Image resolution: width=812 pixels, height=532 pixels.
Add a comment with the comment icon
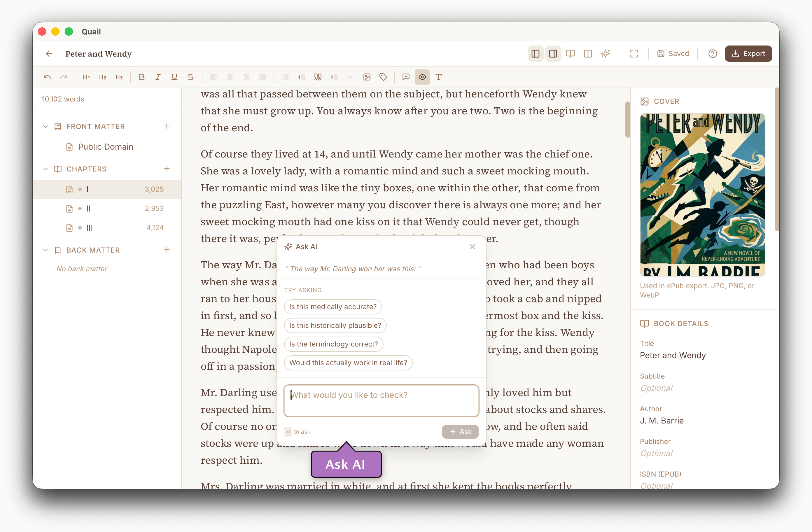pyautogui.click(x=406, y=77)
